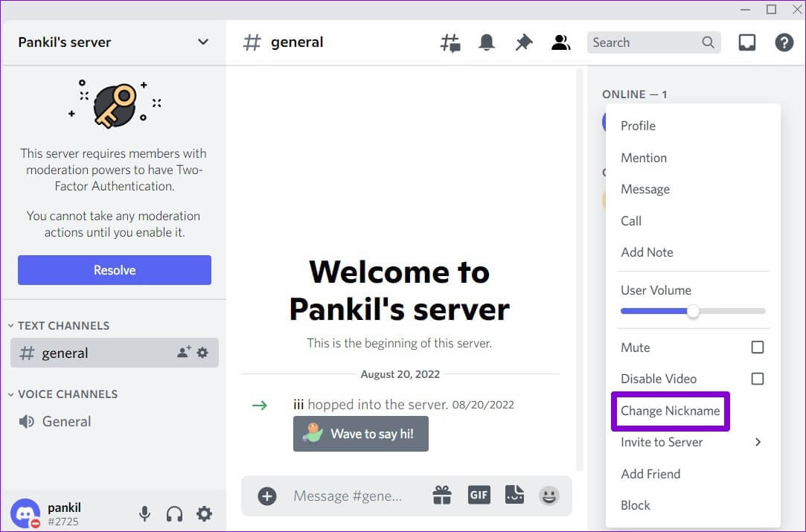Toggle microphone mute icon
The width and height of the screenshot is (806, 532).
145,513
